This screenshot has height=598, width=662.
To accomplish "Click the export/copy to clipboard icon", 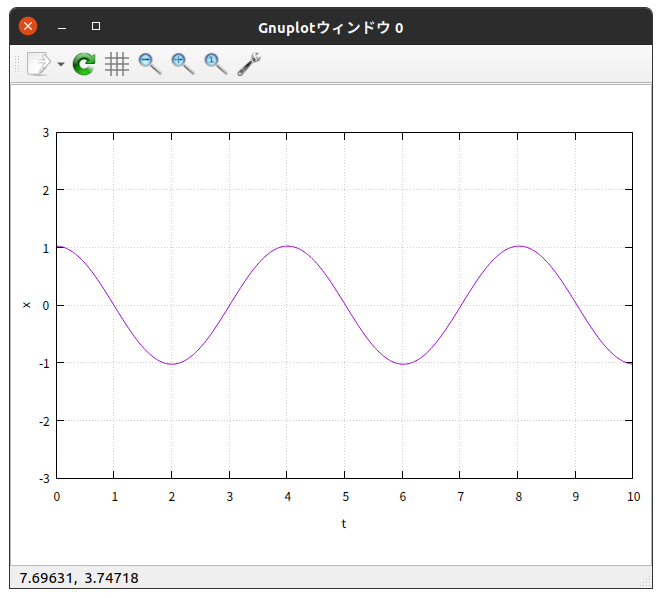I will (38, 64).
